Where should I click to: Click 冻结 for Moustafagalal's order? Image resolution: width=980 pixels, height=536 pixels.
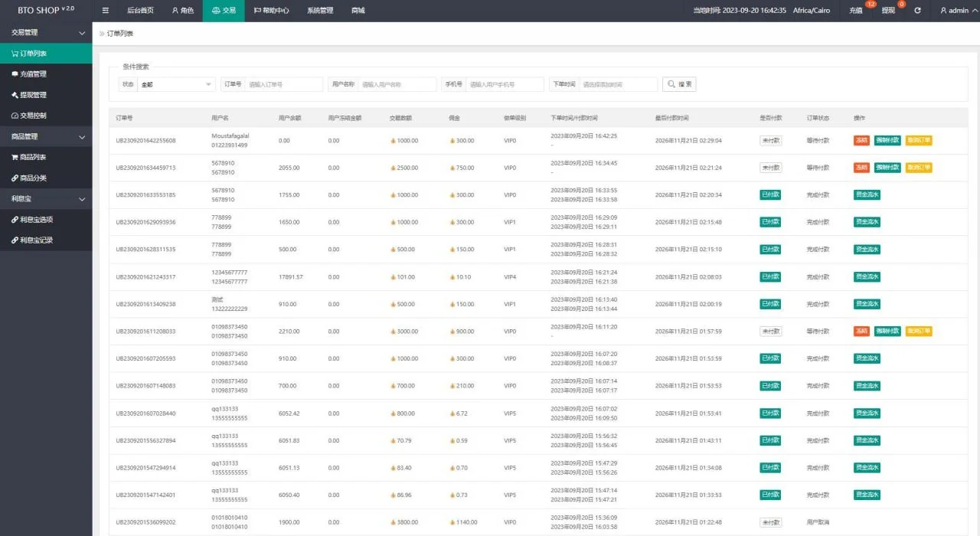click(861, 140)
